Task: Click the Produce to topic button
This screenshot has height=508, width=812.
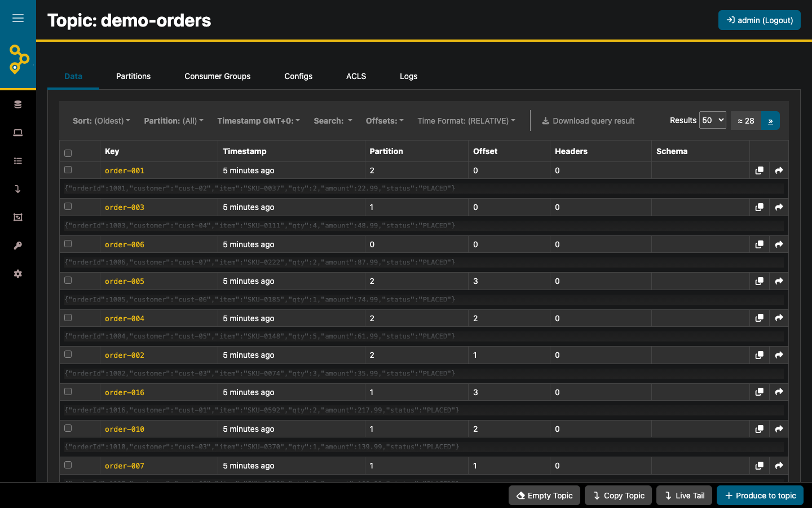Action: click(x=760, y=496)
